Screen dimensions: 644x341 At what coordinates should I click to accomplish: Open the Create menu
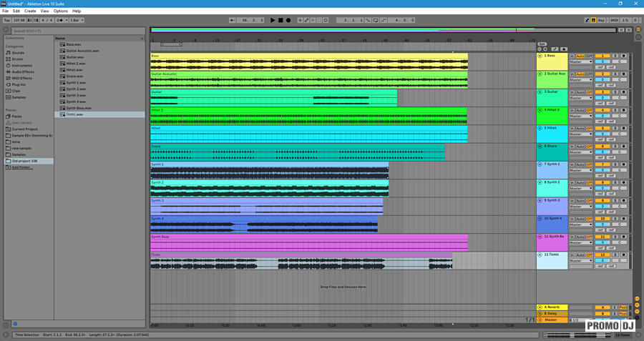pyautogui.click(x=30, y=11)
